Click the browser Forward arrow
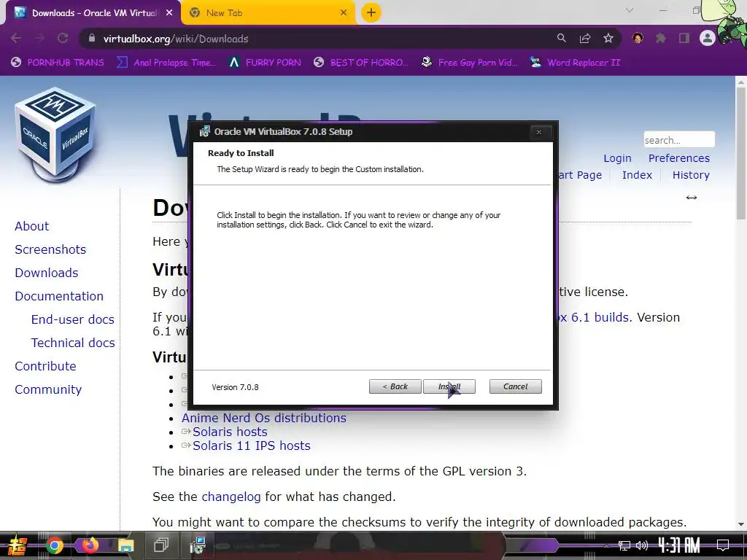Image resolution: width=747 pixels, height=560 pixels. coord(39,39)
